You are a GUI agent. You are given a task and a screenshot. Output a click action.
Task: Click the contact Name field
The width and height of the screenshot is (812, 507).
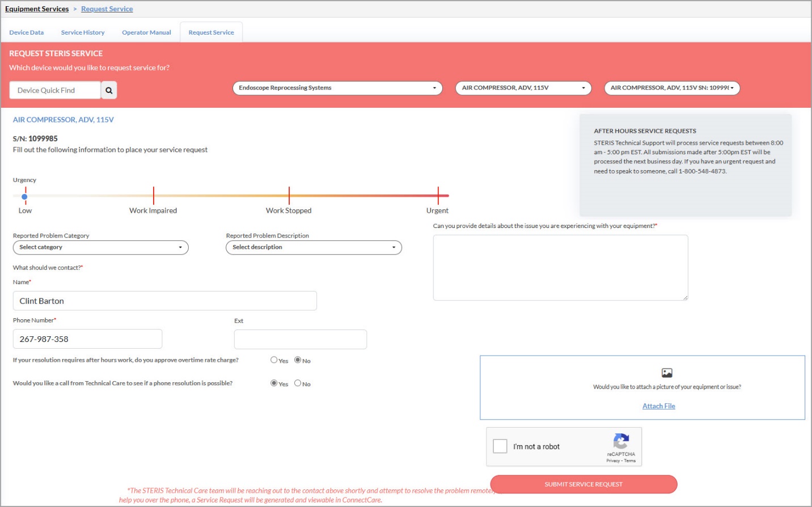(x=165, y=301)
